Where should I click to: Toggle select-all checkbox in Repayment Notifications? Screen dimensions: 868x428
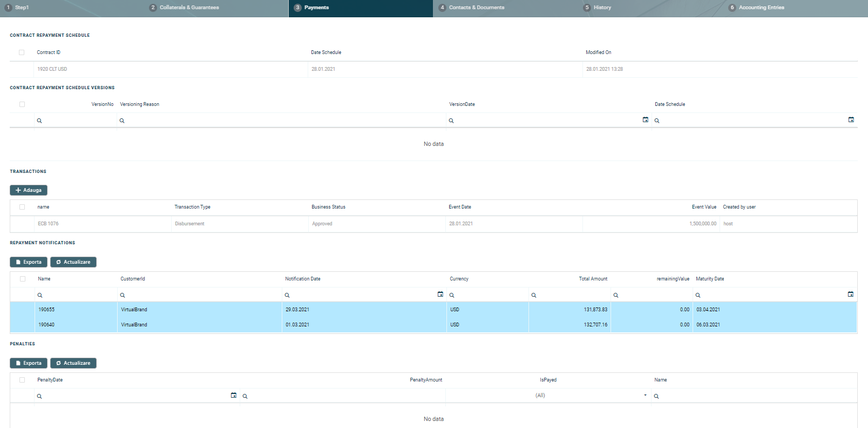tap(23, 279)
